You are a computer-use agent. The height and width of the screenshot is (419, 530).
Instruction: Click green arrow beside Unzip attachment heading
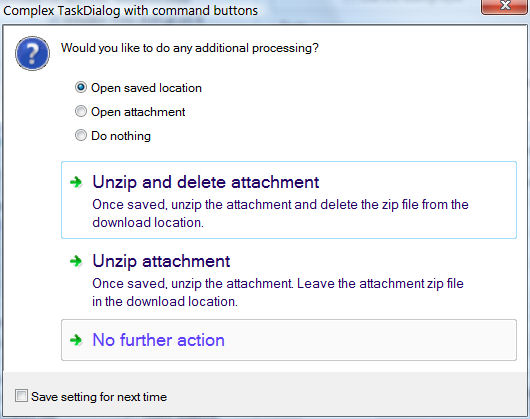(76, 261)
